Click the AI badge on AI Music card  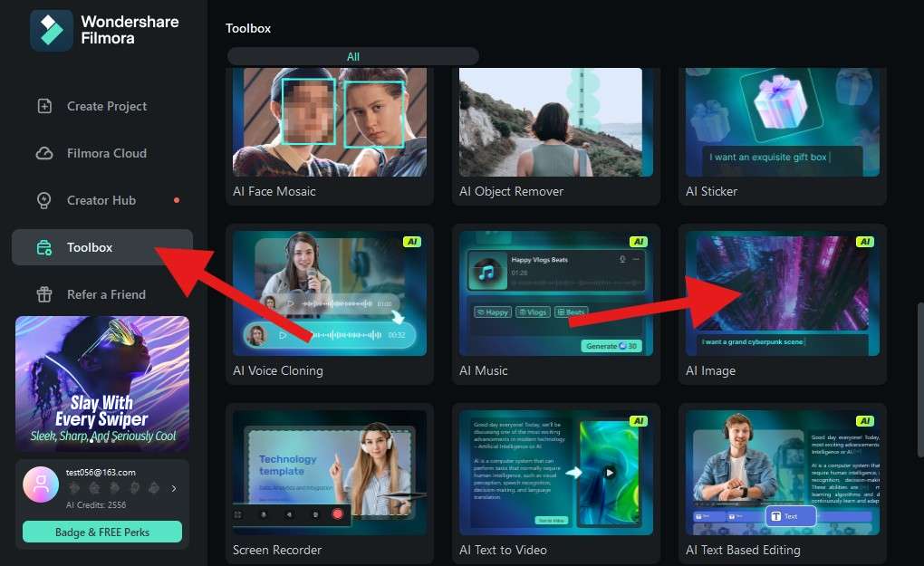pos(639,242)
